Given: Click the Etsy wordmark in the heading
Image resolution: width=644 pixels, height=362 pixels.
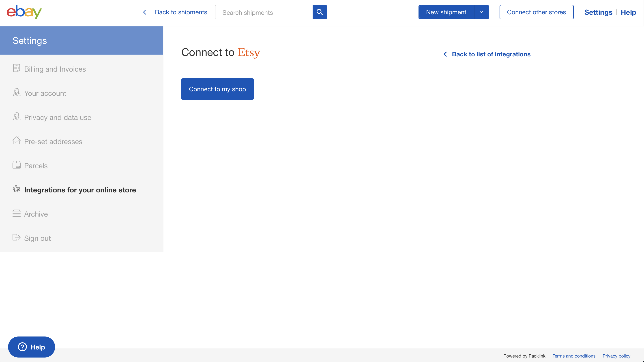Looking at the screenshot, I should pos(249,52).
